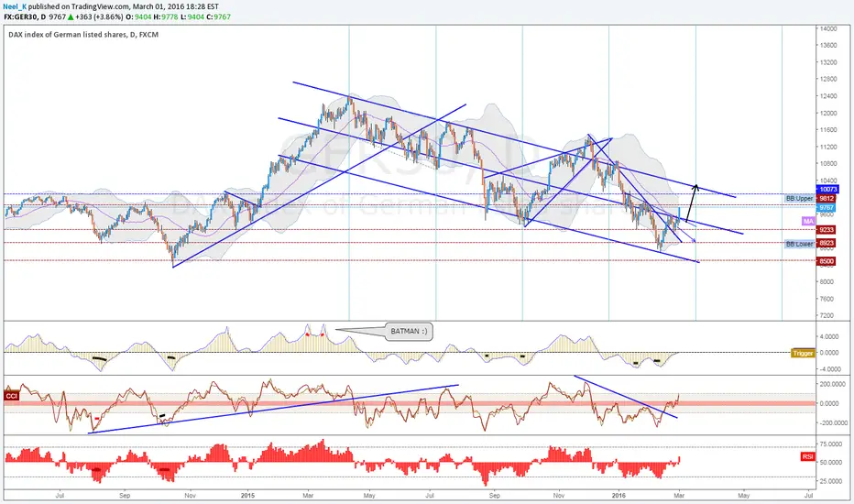Screen dimensions: 854x504
Task: Click the 11600 price axis label
Action: point(828,130)
